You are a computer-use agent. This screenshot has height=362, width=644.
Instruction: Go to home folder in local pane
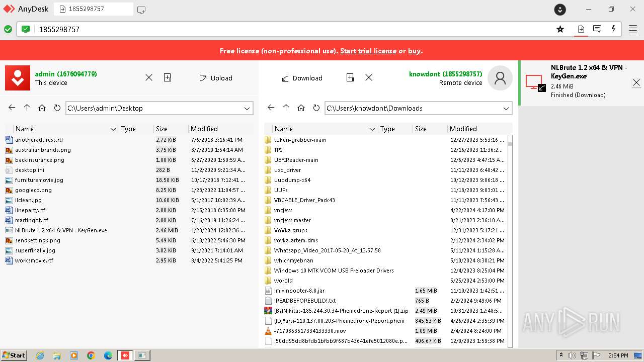(x=42, y=108)
